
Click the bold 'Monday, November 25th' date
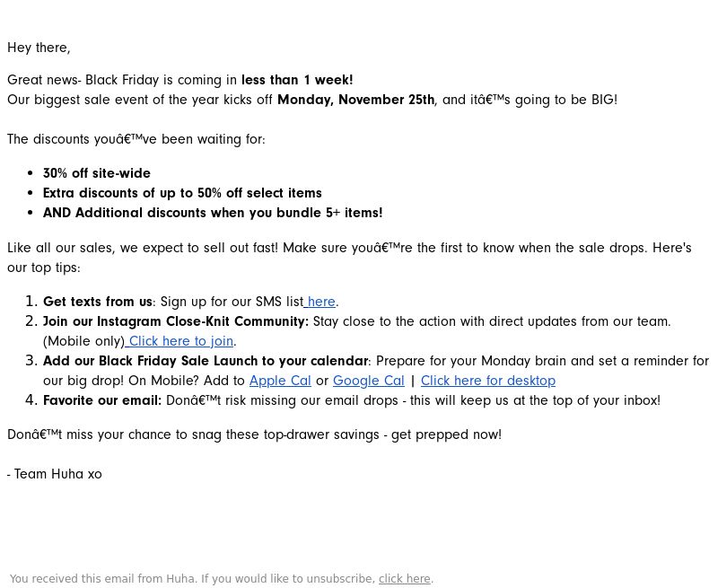(355, 100)
